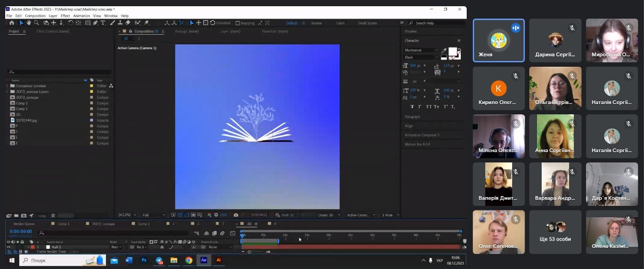Select the Hand tool in toolbar
This screenshot has height=269, width=644.
click(x=29, y=23)
